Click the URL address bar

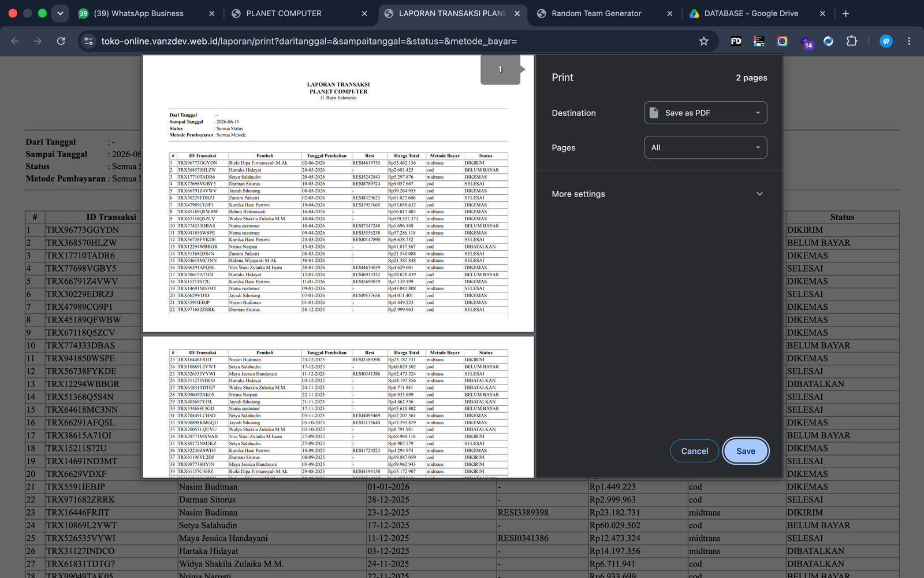(x=393, y=41)
